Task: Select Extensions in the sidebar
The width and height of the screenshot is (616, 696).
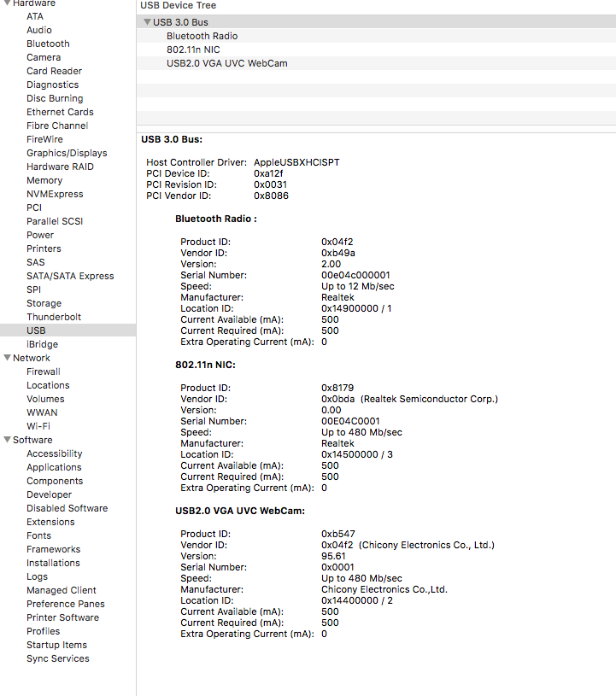Action: click(x=50, y=522)
